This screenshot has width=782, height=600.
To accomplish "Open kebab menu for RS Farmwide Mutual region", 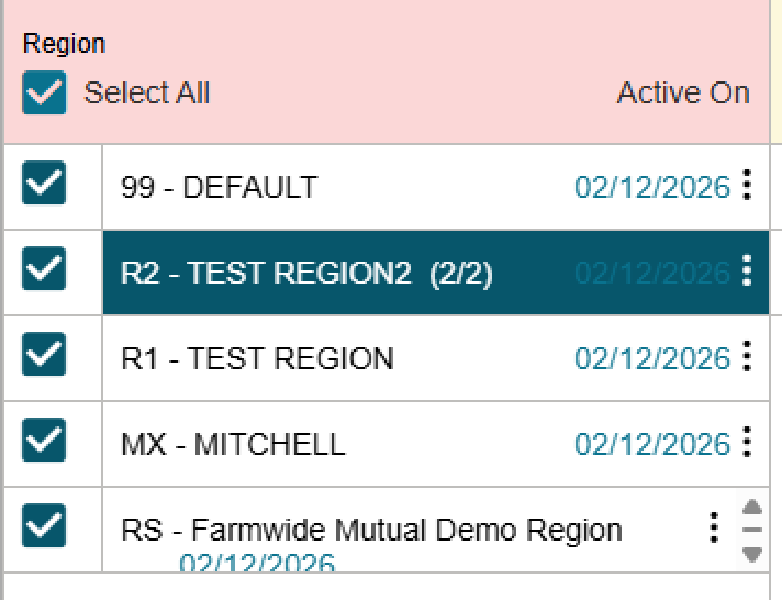I will tap(713, 527).
